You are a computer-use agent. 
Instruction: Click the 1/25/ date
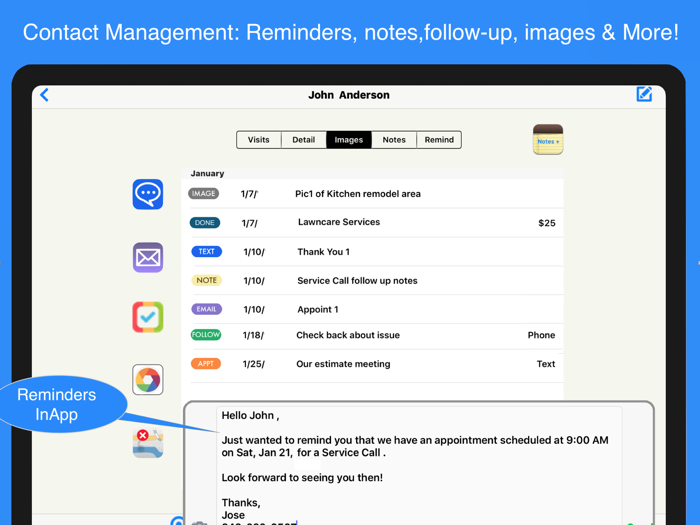[253, 364]
